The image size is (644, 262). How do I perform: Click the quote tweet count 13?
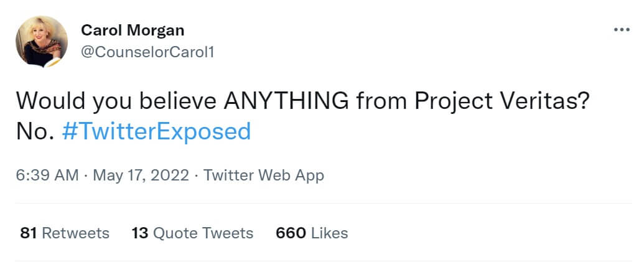point(139,233)
